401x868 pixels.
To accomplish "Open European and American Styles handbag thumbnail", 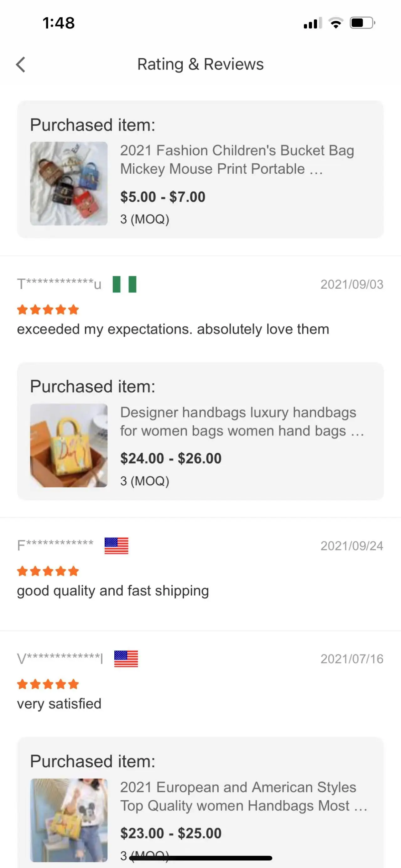I will pos(69,820).
